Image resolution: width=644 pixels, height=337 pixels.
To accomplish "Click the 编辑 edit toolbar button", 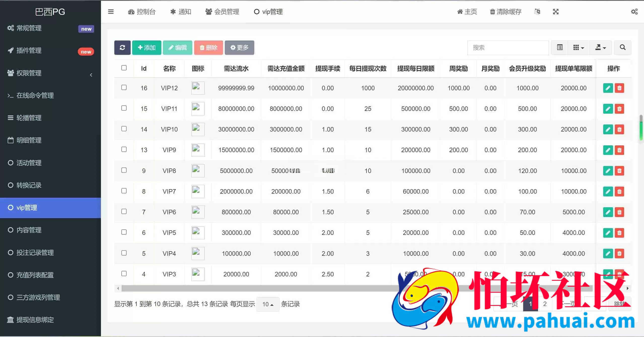I will pos(177,48).
